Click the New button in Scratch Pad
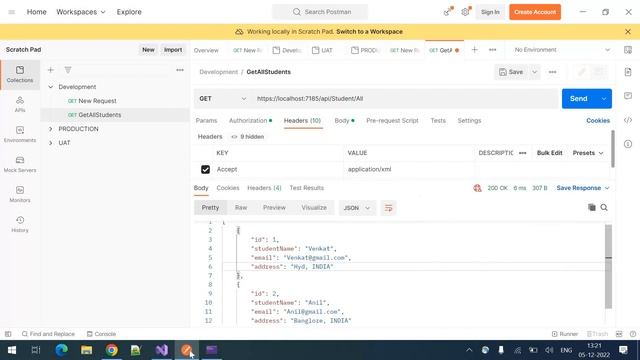This screenshot has height=360, width=640. 148,50
